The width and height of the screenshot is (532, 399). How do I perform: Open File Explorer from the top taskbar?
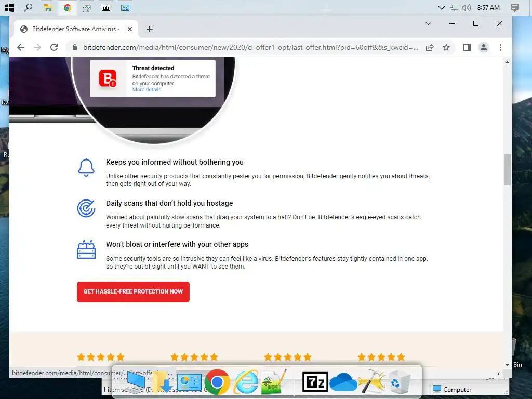48,7
